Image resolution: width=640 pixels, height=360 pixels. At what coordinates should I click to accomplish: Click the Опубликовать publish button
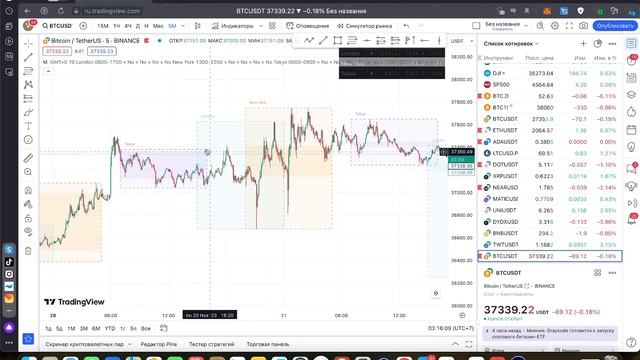coord(615,26)
